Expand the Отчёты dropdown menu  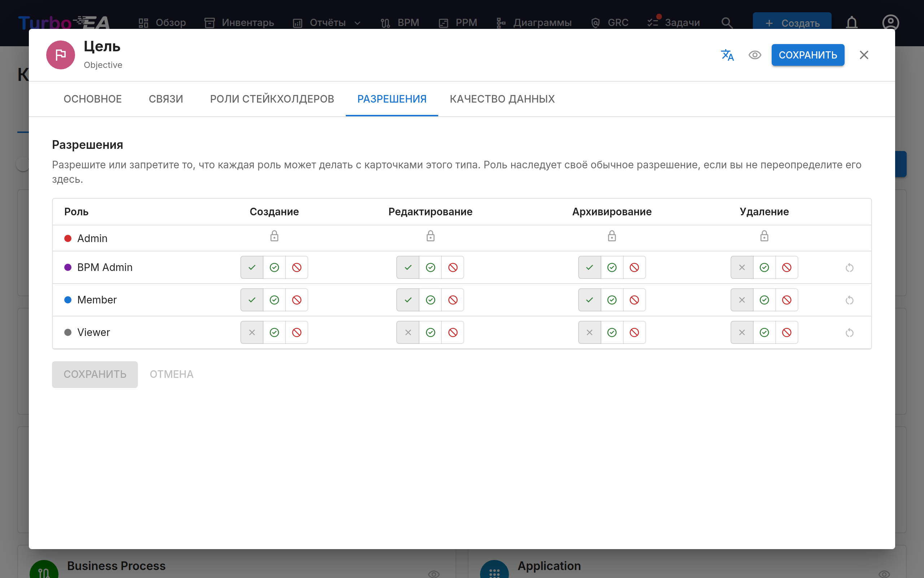pos(327,23)
